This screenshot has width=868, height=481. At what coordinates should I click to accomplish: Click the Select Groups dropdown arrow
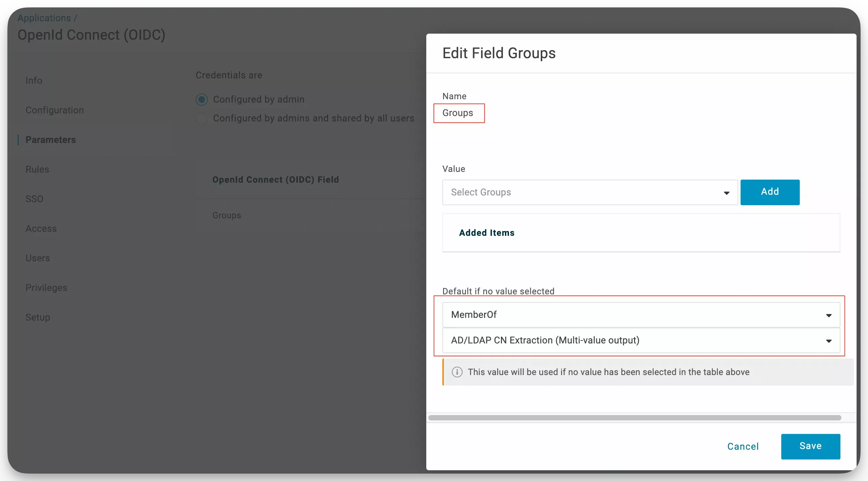tap(726, 193)
